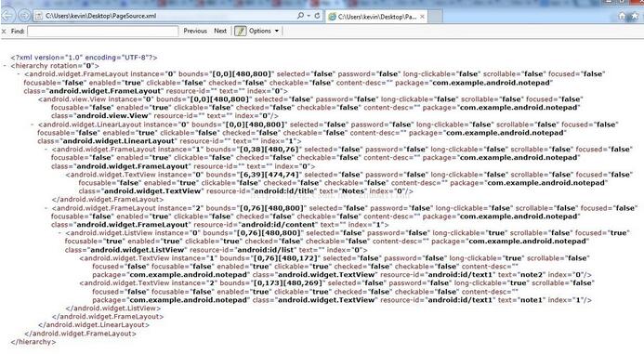Click the browser Forward arrow button
Screen dimensions: 644x354
pyautogui.click(x=24, y=16)
